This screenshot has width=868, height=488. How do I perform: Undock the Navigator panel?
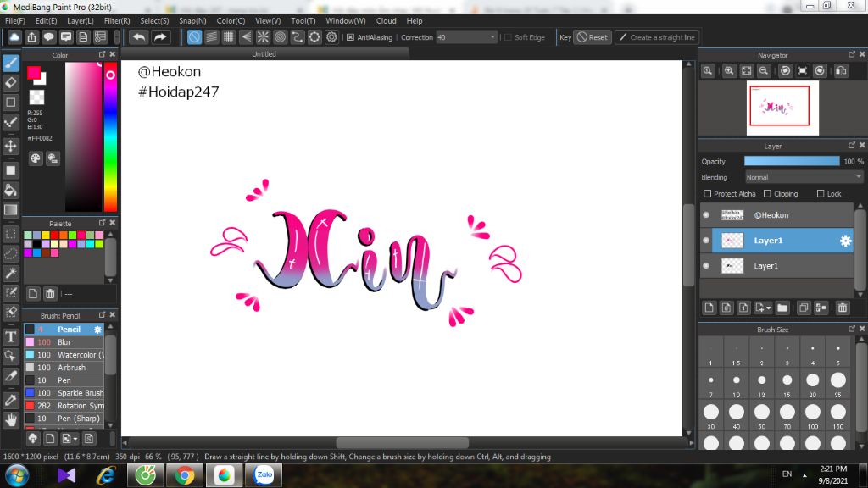pyautogui.click(x=851, y=54)
